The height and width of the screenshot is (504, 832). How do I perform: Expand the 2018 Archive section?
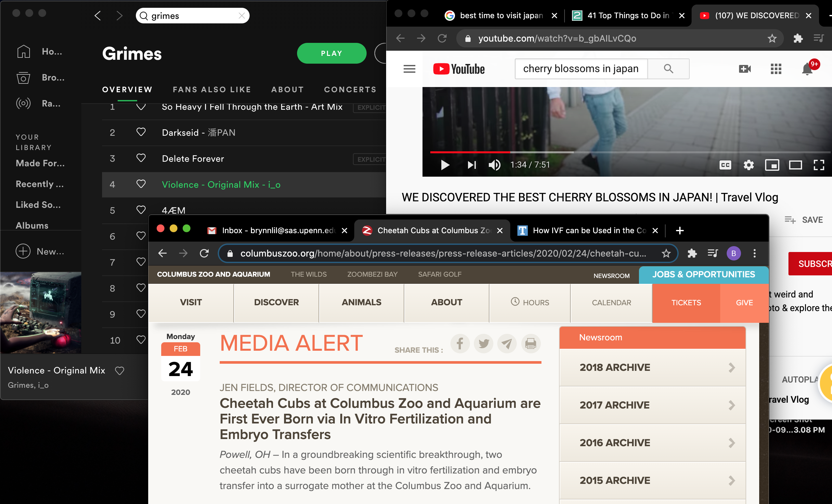pos(652,367)
